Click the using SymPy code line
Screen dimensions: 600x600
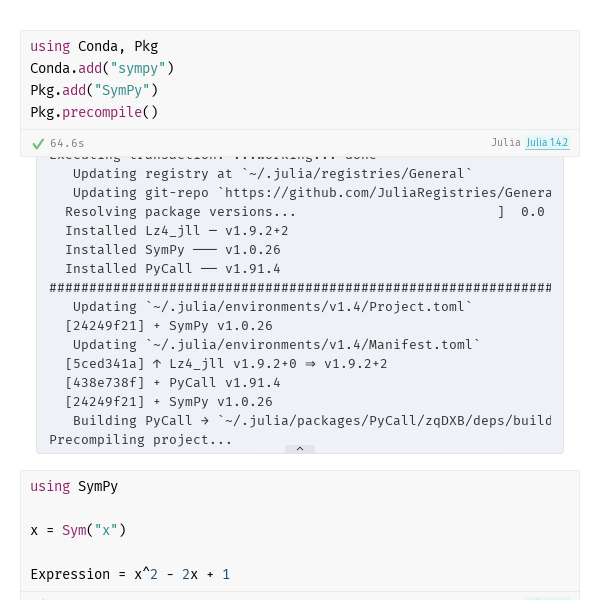[74, 486]
